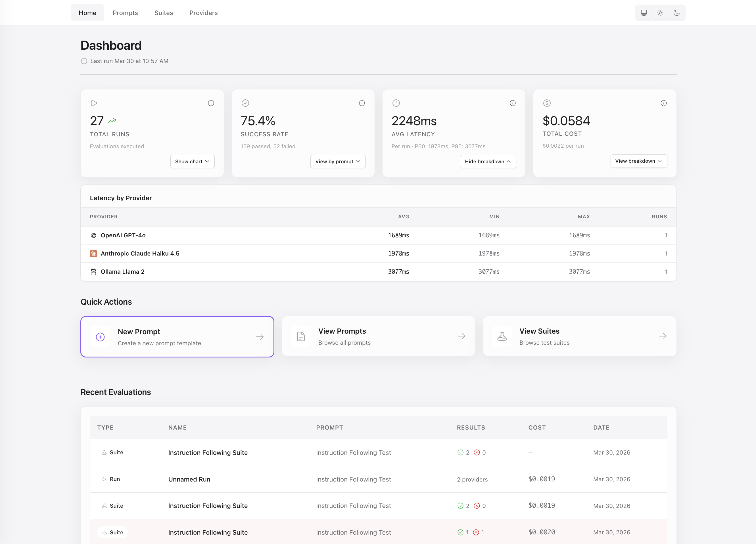The height and width of the screenshot is (544, 756).
Task: Click the OpenAI logo next to GPT-4o
Action: point(93,235)
